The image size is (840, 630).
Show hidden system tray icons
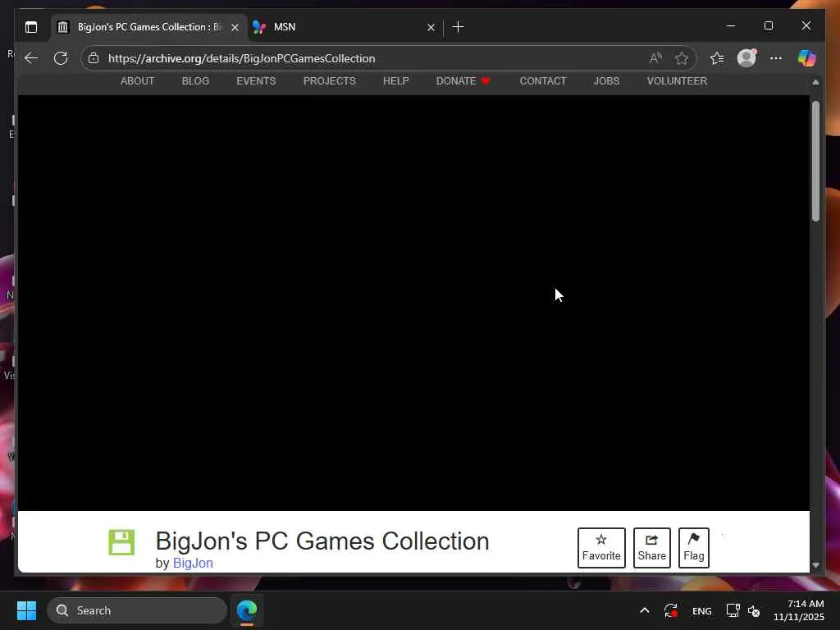(x=645, y=610)
